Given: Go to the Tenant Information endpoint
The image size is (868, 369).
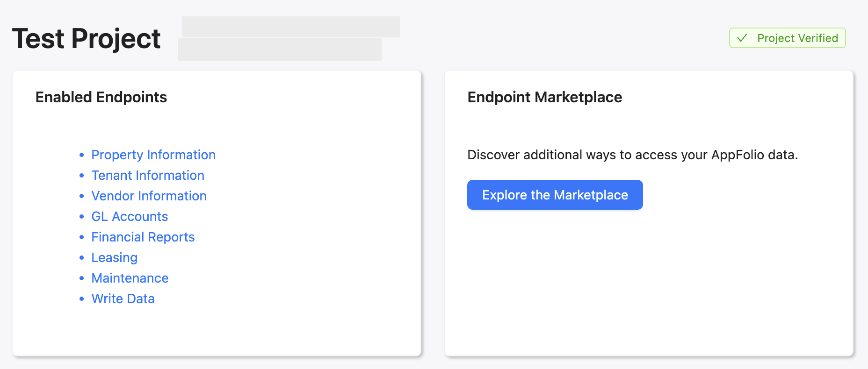Looking at the screenshot, I should (x=148, y=175).
